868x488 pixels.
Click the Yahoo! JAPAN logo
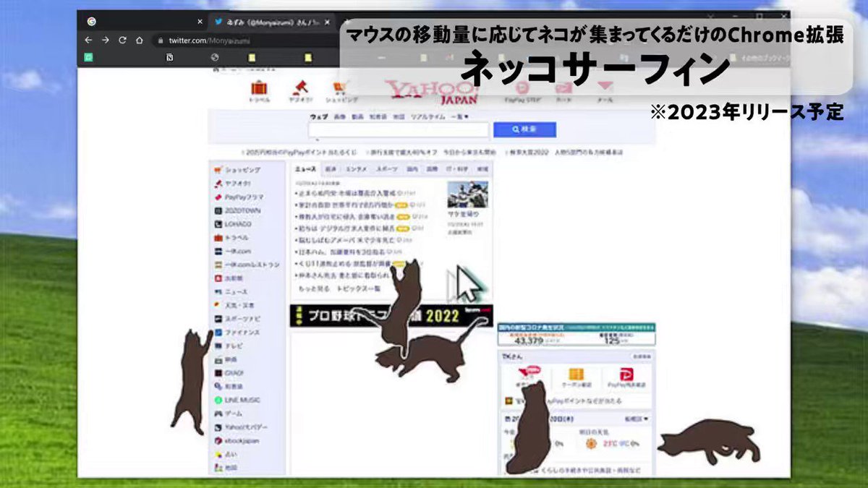click(431, 93)
